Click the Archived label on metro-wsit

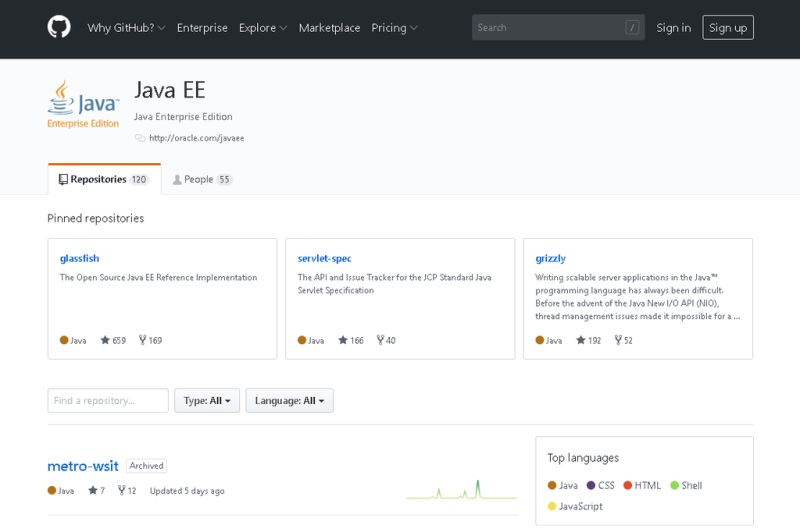146,466
